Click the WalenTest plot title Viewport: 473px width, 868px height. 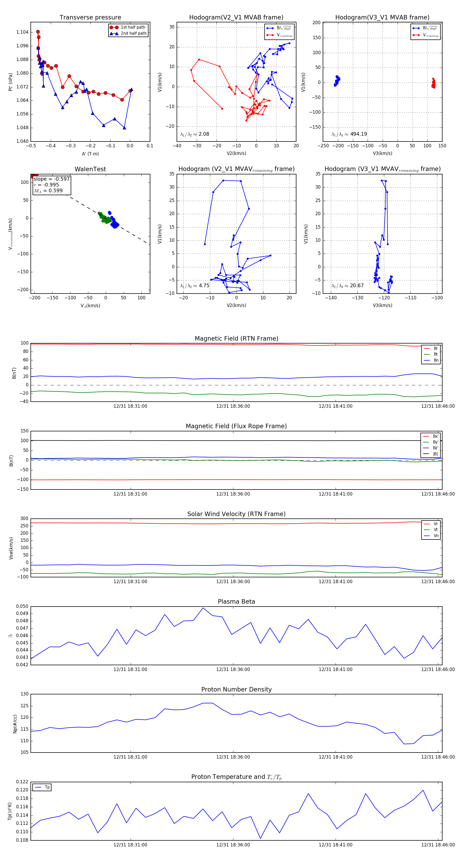click(90, 169)
